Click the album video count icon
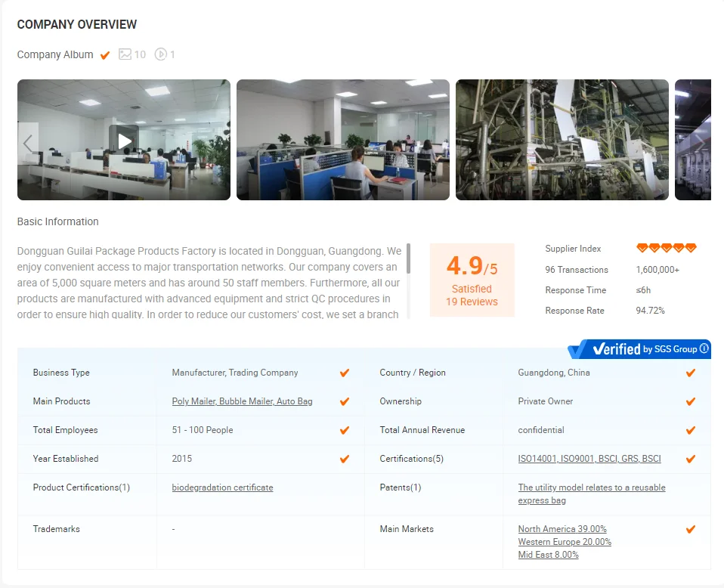The image size is (724, 588). coord(161,54)
